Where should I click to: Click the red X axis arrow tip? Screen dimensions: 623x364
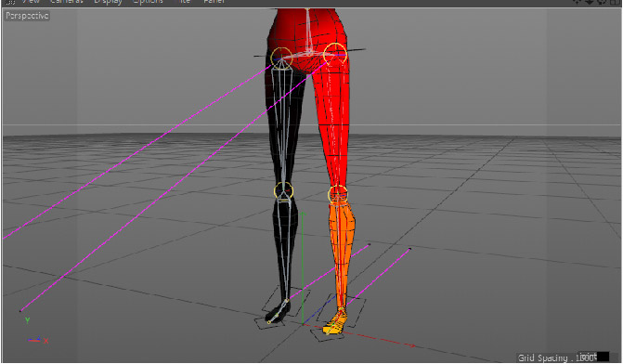[x=412, y=345]
